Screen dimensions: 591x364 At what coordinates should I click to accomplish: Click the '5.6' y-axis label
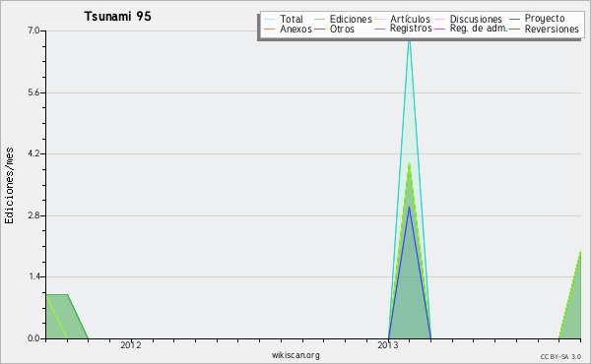pos(33,93)
